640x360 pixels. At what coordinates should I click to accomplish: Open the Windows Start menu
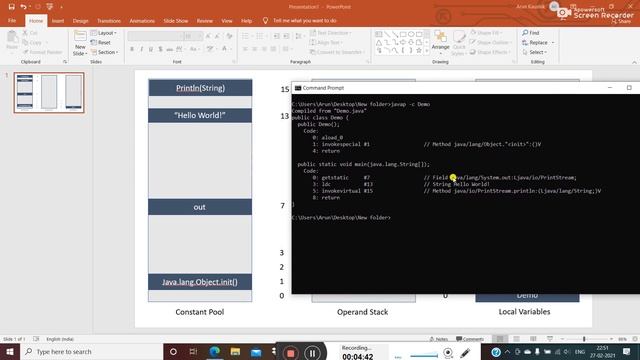[10, 351]
